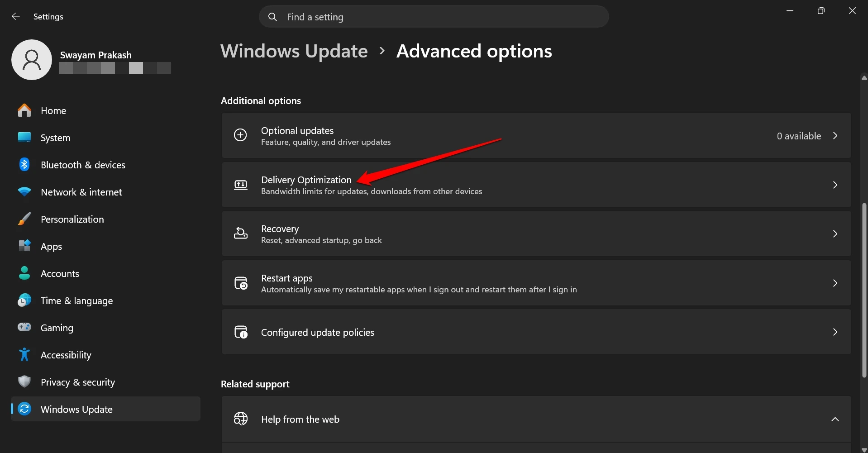Open Windows Update from the breadcrumb
This screenshot has height=453, width=868.
pos(294,51)
